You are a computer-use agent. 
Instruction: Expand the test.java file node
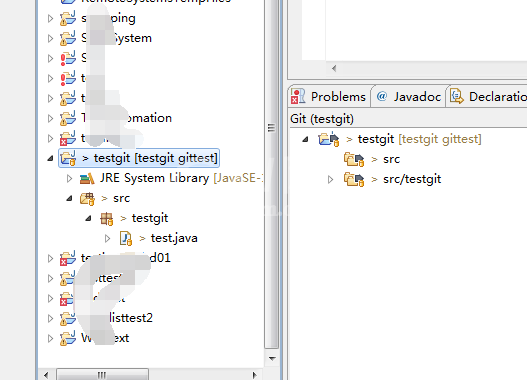(108, 239)
